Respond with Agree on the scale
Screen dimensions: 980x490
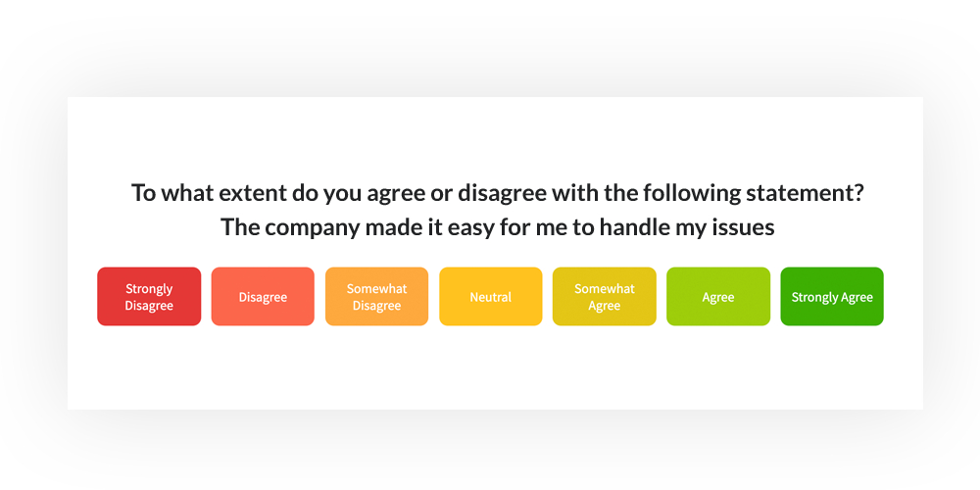click(x=718, y=296)
